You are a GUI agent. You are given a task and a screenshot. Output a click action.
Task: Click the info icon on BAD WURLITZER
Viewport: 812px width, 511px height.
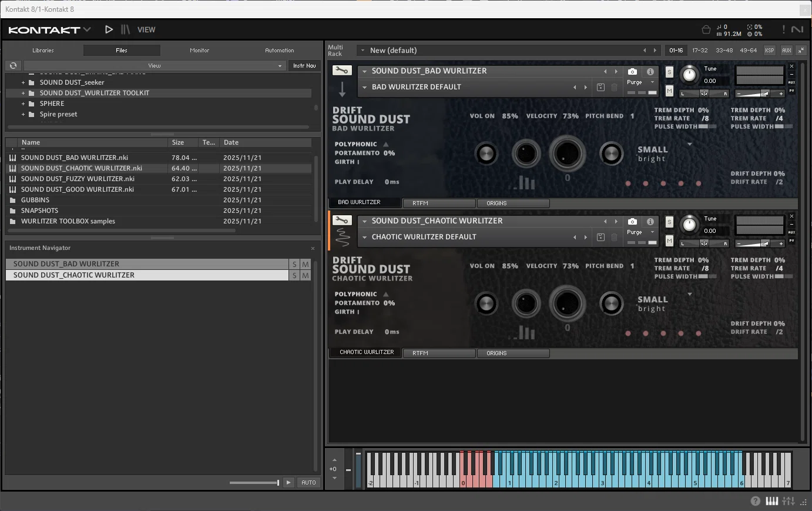tap(650, 72)
